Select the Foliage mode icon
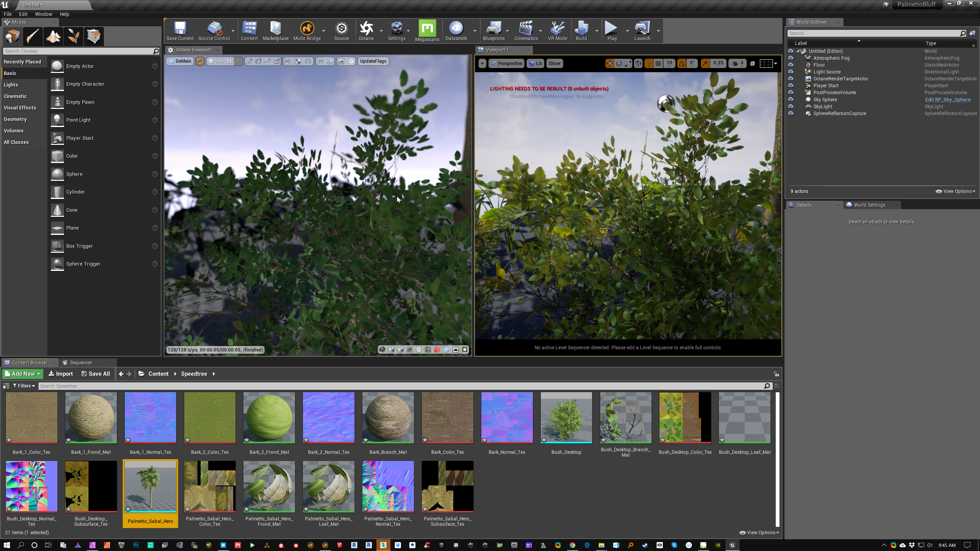Viewport: 980px width, 551px height. tap(73, 36)
